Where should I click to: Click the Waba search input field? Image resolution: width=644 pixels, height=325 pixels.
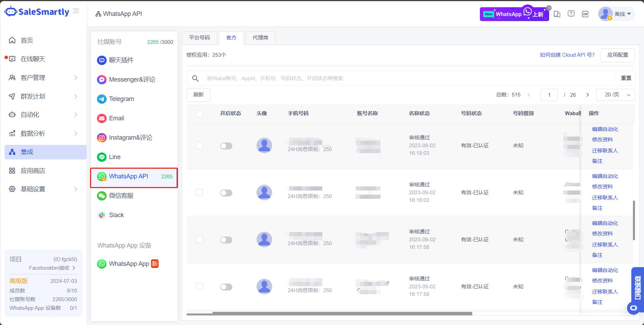(x=410, y=78)
